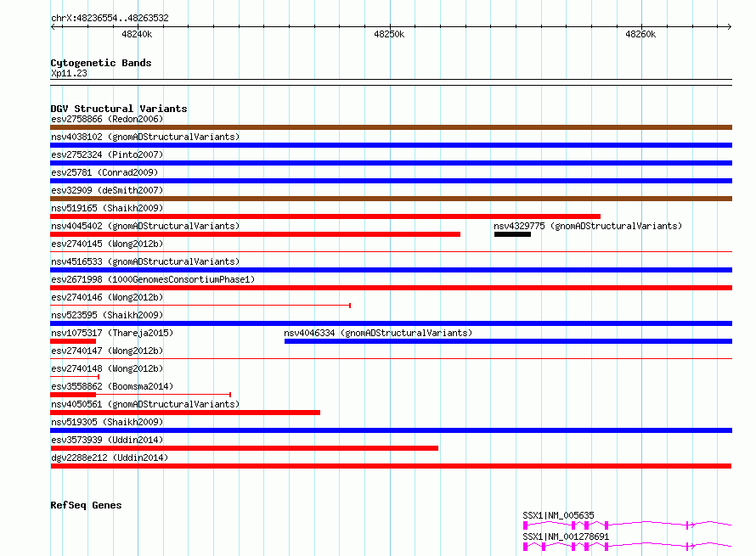Screen dimensions: 756x556
Task: Open esv3558862 (Boomsma2014) variant
Action: (x=112, y=386)
